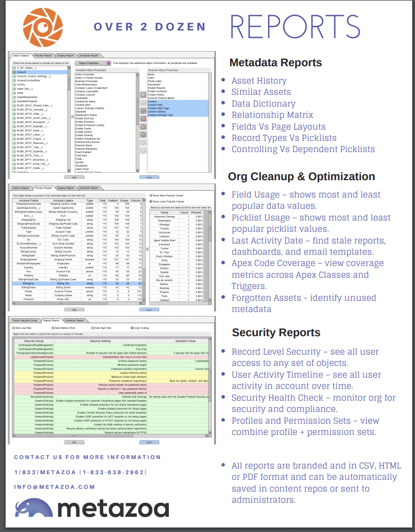Click Next in the security Display Report dialog
This screenshot has height=532, width=415.
[x=149, y=442]
